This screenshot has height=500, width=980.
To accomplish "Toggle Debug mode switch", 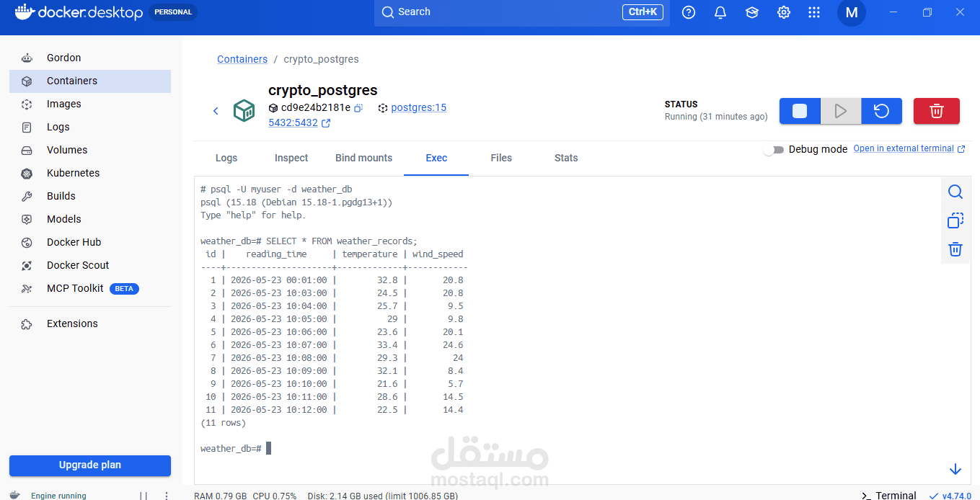I will [x=774, y=149].
